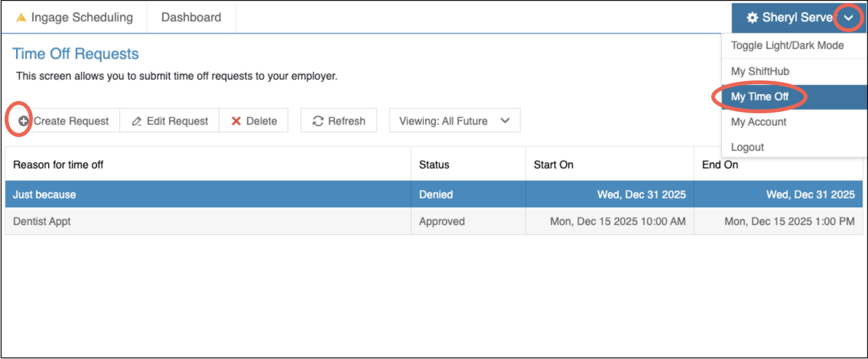Click the plus icon on Create Request
Screen dimensions: 868x359
point(23,121)
